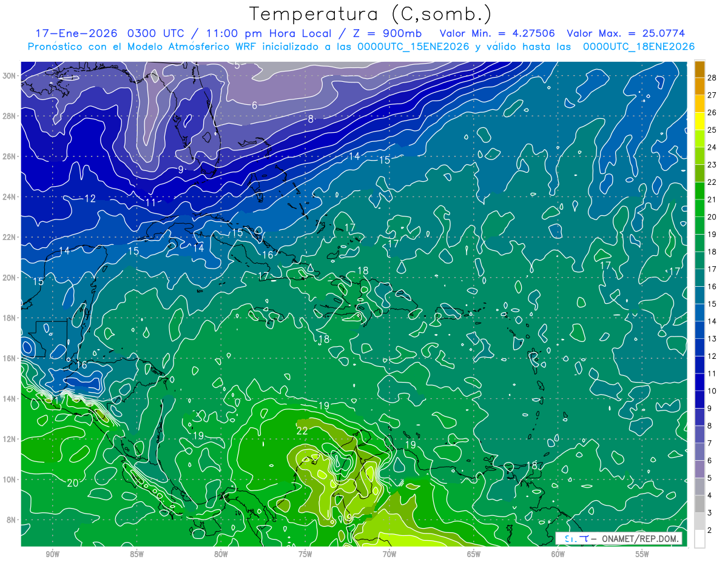728x562 pixels.
Task: Pick blue swatch between 14 and 15 on scale
Action: click(x=700, y=313)
